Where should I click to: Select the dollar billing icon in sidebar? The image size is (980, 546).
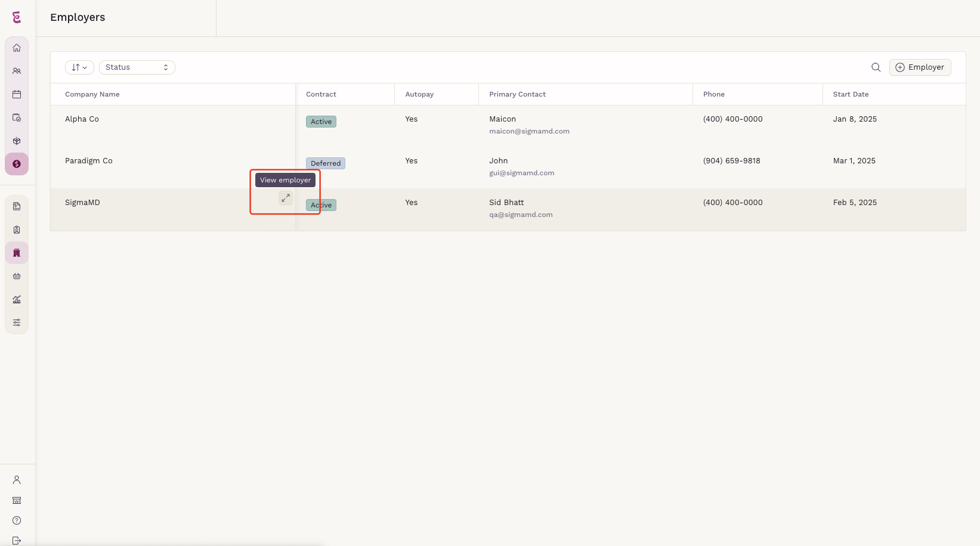pyautogui.click(x=17, y=164)
